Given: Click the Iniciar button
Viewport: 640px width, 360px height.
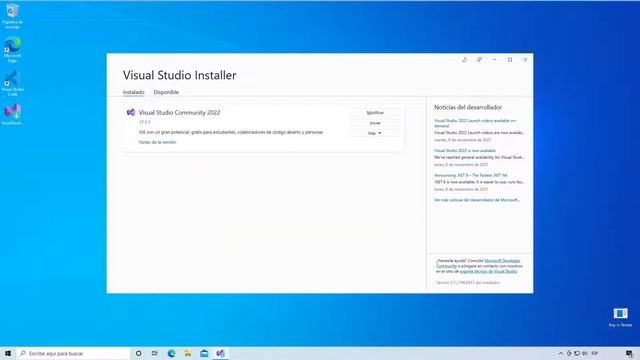Looking at the screenshot, I should click(375, 123).
